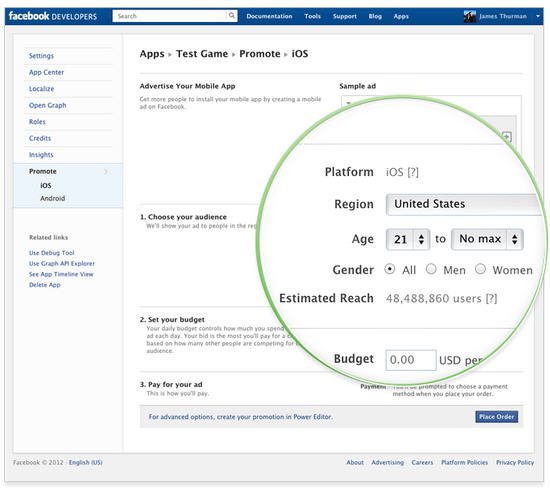Image resolution: width=550 pixels, height=492 pixels.
Task: Open the Tools menu item
Action: tap(313, 16)
